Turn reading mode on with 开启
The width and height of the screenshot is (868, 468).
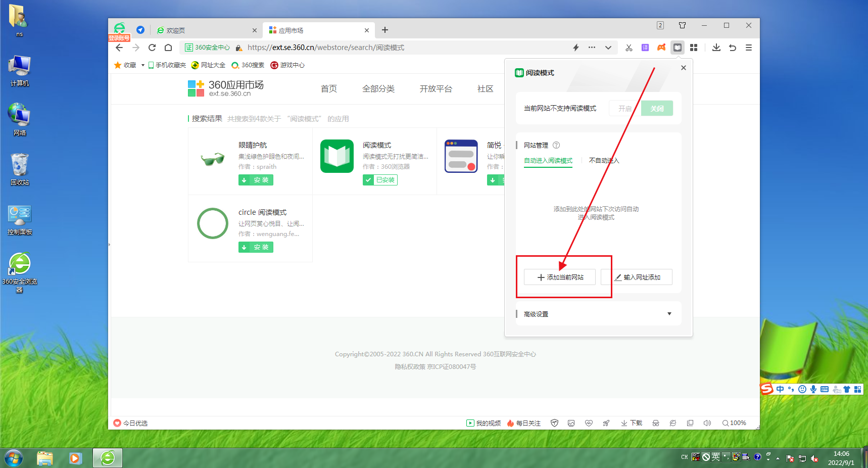(625, 109)
